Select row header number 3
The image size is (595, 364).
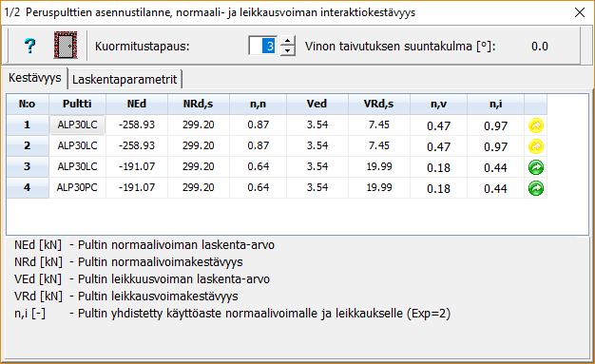click(27, 166)
